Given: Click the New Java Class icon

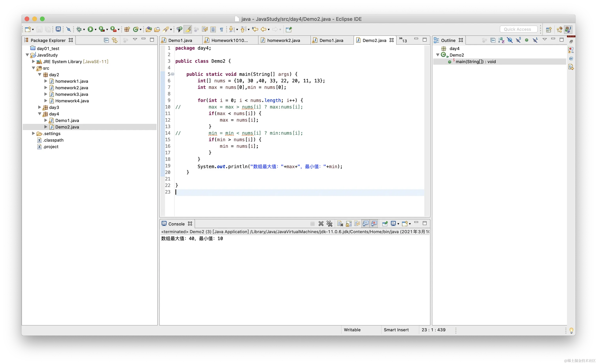Looking at the screenshot, I should 136,29.
